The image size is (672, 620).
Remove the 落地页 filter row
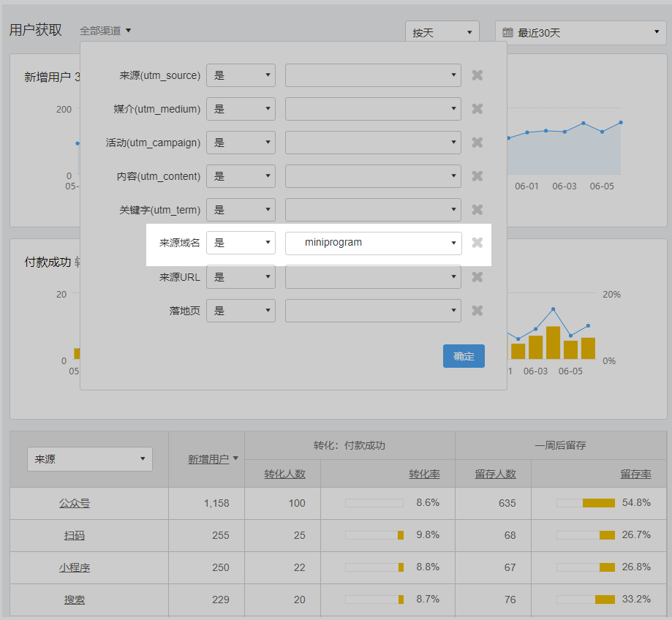tap(477, 310)
